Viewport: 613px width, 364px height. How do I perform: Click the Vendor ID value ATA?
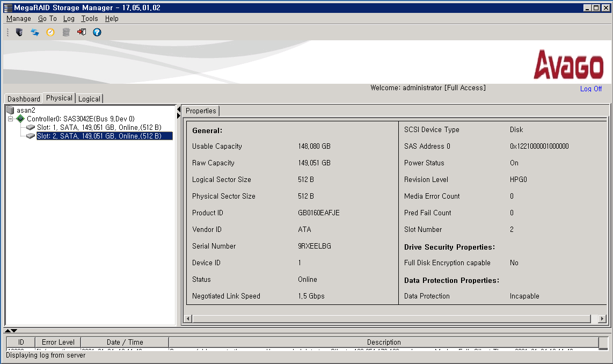[x=304, y=229]
